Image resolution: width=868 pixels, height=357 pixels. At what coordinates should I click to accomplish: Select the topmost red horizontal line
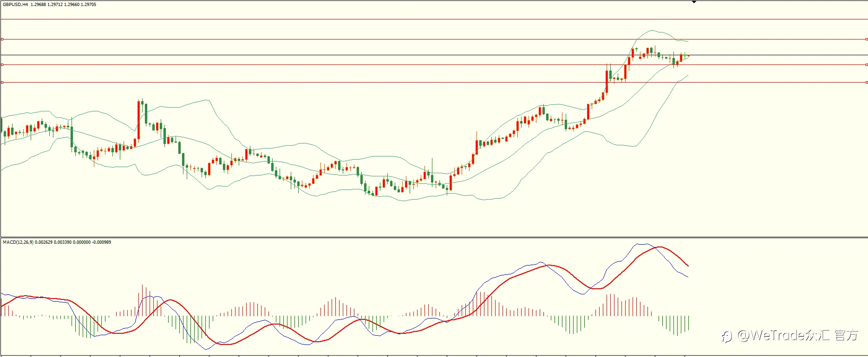[x=434, y=19]
